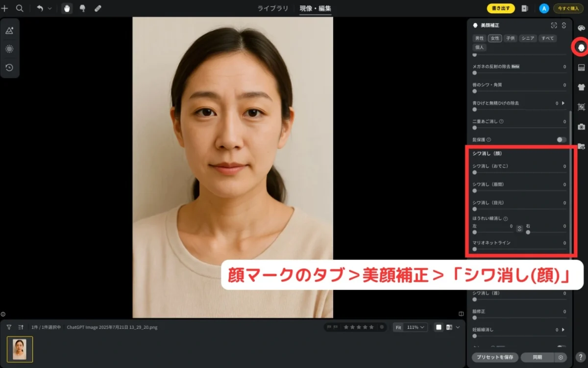
Task: Open the undo history dropdown arrow
Action: point(49,8)
